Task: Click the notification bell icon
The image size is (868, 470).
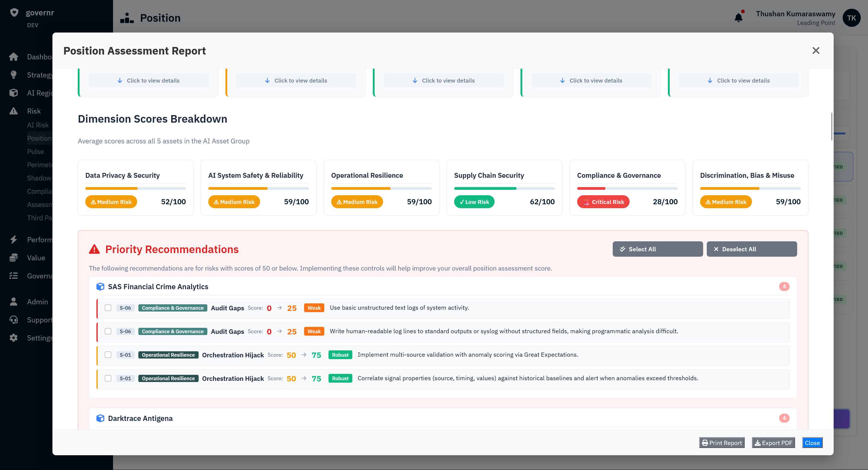Action: [x=738, y=17]
